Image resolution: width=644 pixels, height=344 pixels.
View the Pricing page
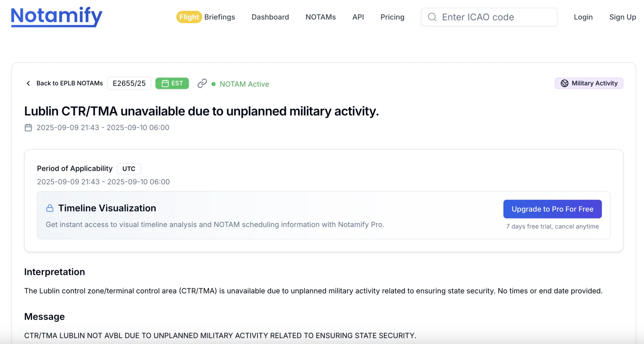point(392,17)
